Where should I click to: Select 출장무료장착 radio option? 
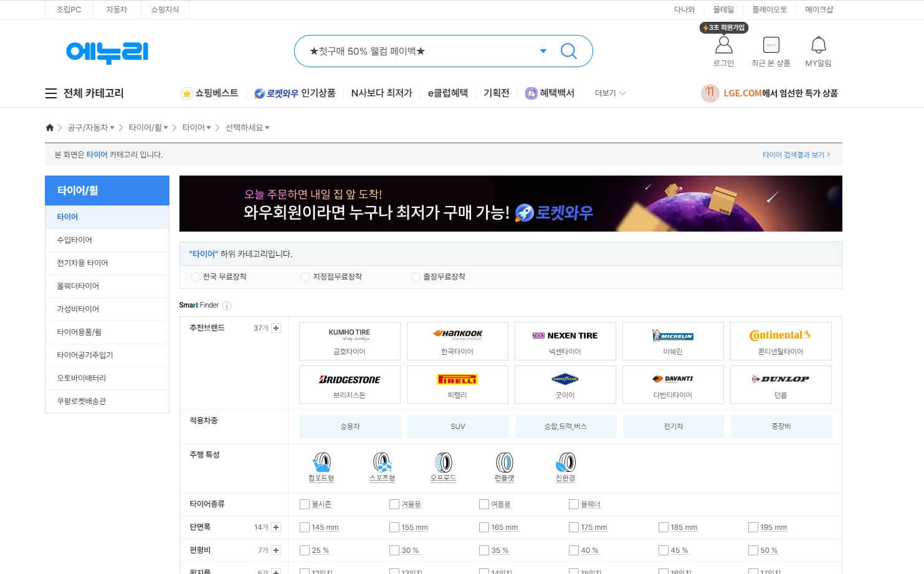[416, 277]
